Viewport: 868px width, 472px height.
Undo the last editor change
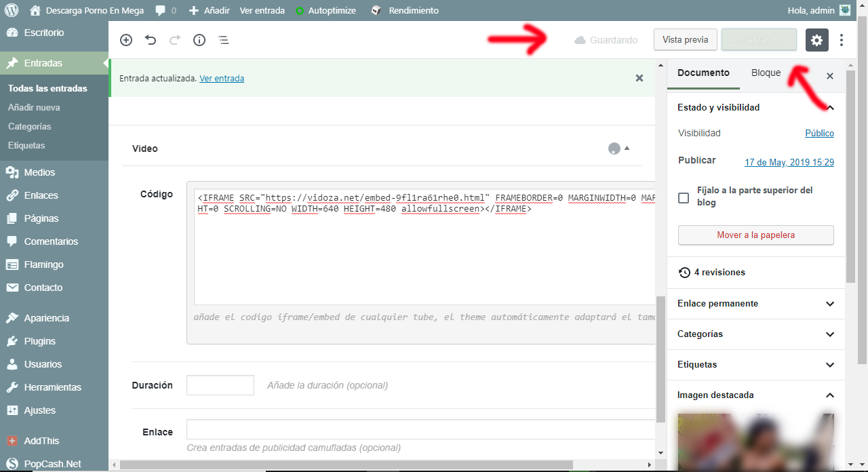coord(151,40)
